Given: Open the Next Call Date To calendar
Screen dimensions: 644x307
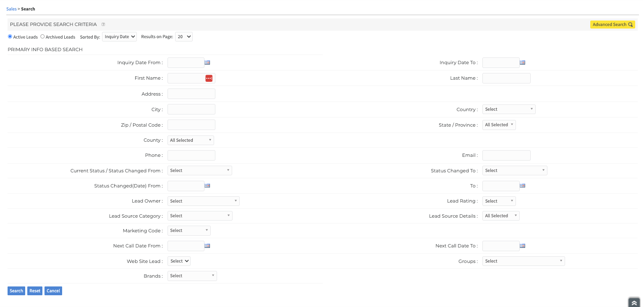Looking at the screenshot, I should (x=522, y=246).
